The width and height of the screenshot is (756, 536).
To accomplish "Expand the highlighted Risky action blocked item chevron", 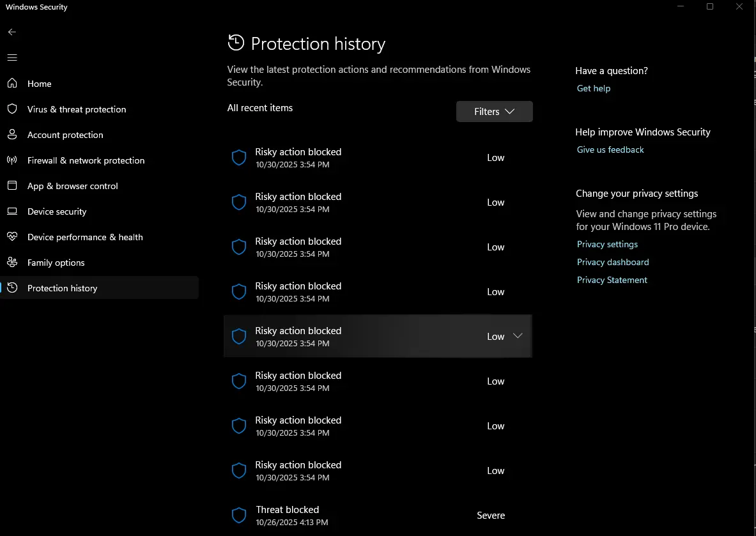I will coord(518,336).
